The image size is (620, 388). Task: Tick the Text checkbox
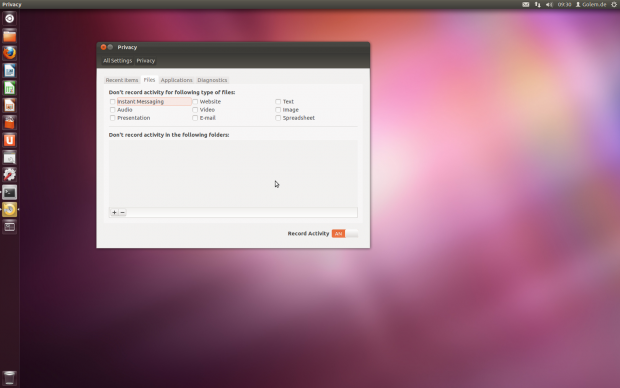point(278,102)
